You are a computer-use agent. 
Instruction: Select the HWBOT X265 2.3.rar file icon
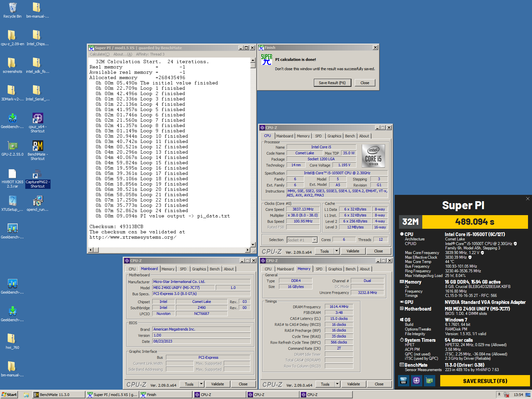click(12, 178)
